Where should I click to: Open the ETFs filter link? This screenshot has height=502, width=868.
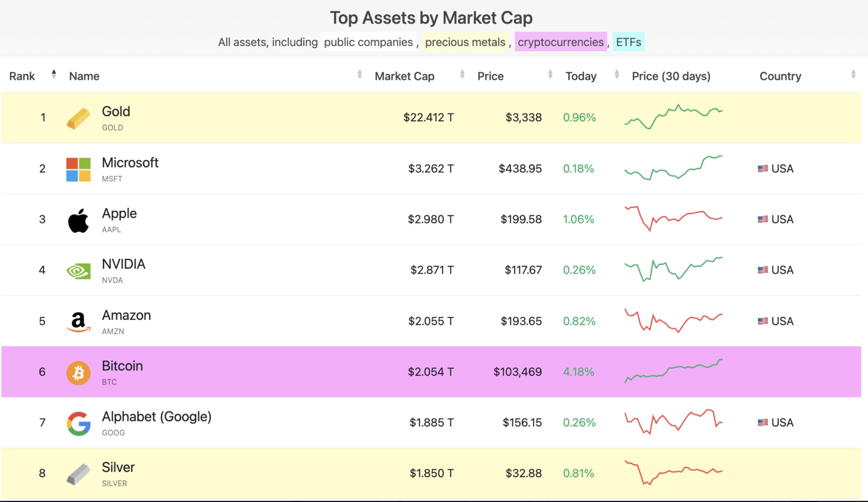(x=629, y=42)
